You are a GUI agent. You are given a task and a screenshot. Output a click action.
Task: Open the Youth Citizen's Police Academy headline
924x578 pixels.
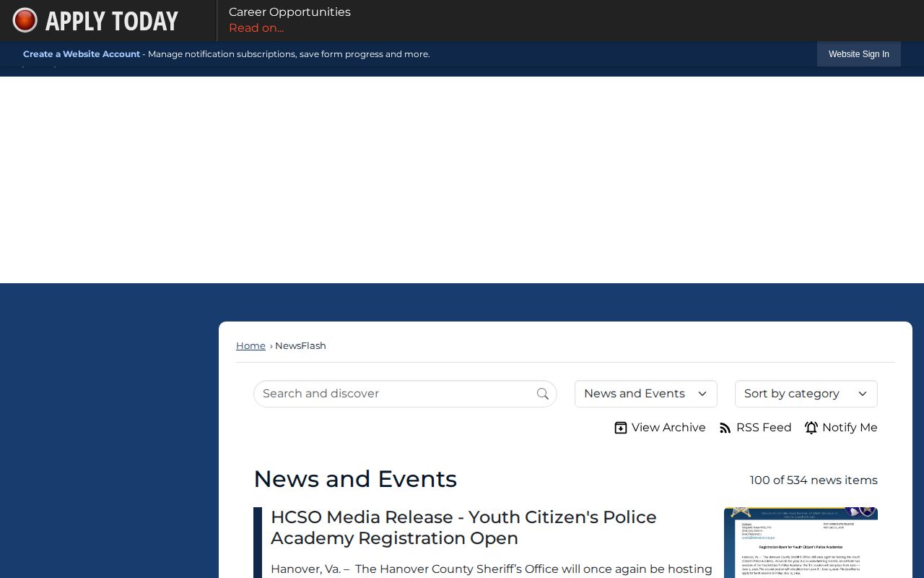coord(463,527)
